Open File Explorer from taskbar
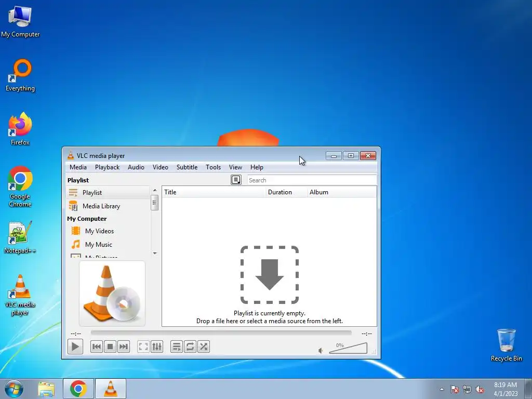 pyautogui.click(x=46, y=389)
